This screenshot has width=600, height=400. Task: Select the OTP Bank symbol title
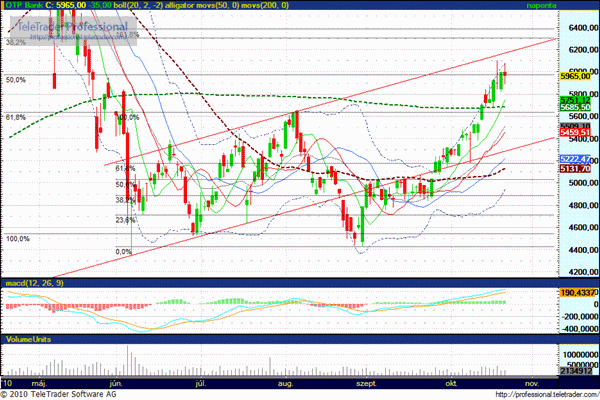[x=25, y=6]
